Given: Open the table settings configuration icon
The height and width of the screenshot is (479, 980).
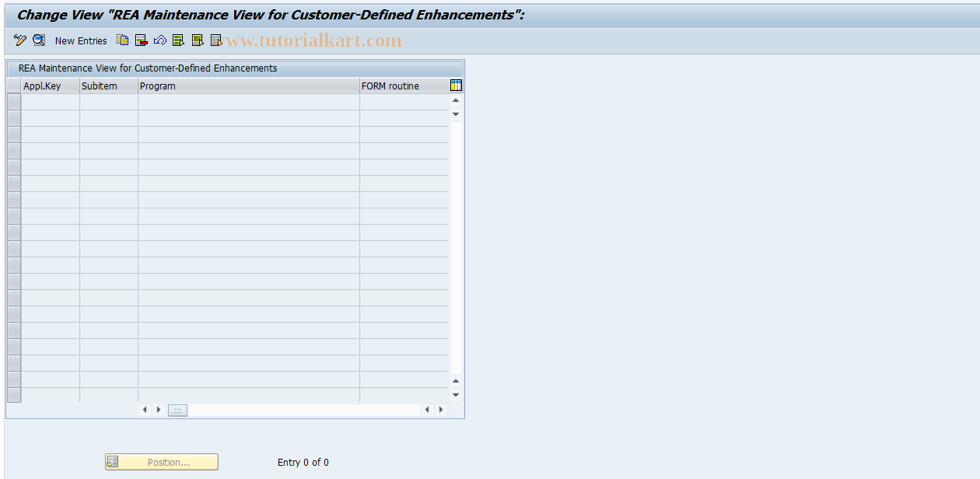Looking at the screenshot, I should pyautogui.click(x=457, y=86).
